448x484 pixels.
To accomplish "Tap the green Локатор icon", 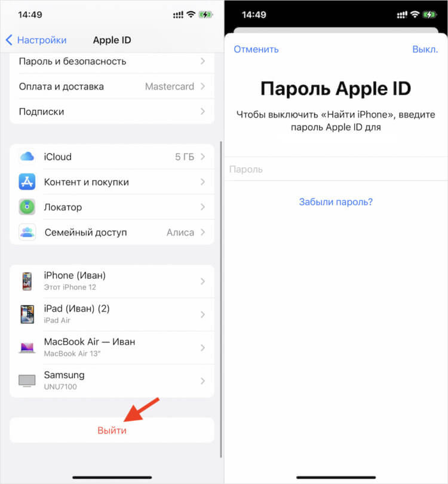I will click(x=27, y=207).
